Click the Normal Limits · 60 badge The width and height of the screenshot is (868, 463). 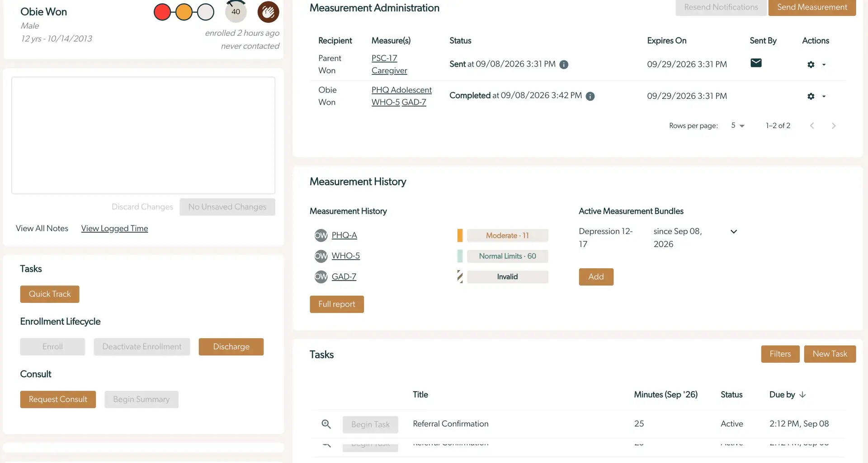(x=507, y=256)
